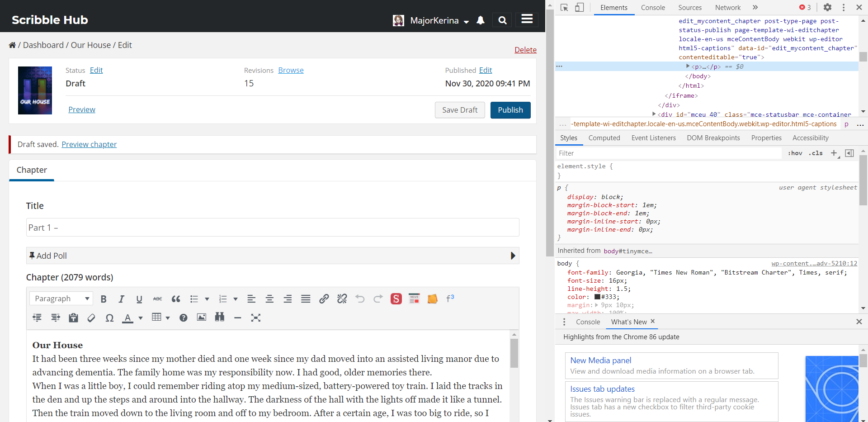
Task: Click the special character omega icon
Action: click(109, 318)
